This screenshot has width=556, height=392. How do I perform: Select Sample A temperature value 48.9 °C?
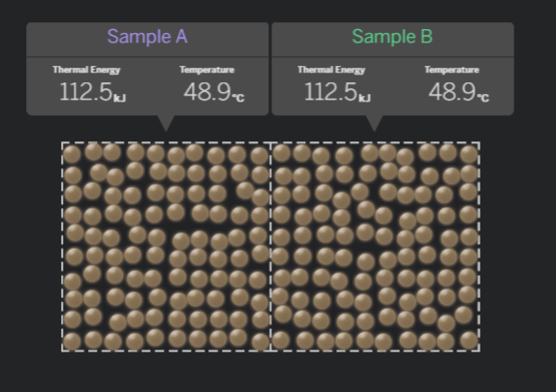coord(214,92)
